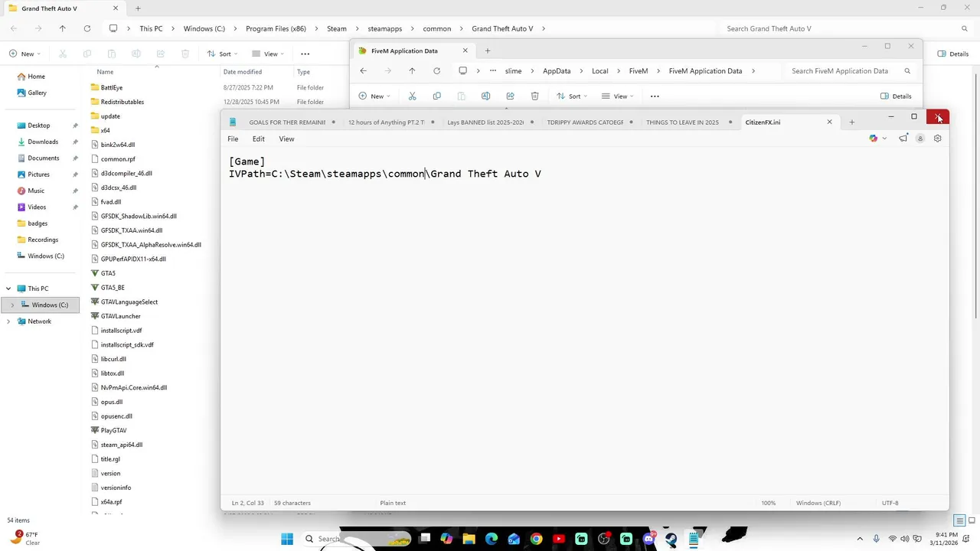This screenshot has width=980, height=551.
Task: Select the 12 hours of Anything PT.2 tab
Action: tap(388, 122)
